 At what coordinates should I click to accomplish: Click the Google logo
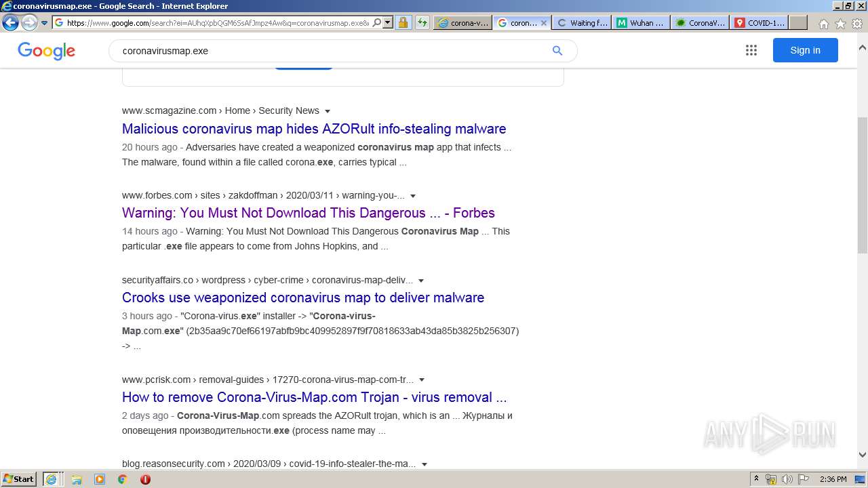(46, 51)
